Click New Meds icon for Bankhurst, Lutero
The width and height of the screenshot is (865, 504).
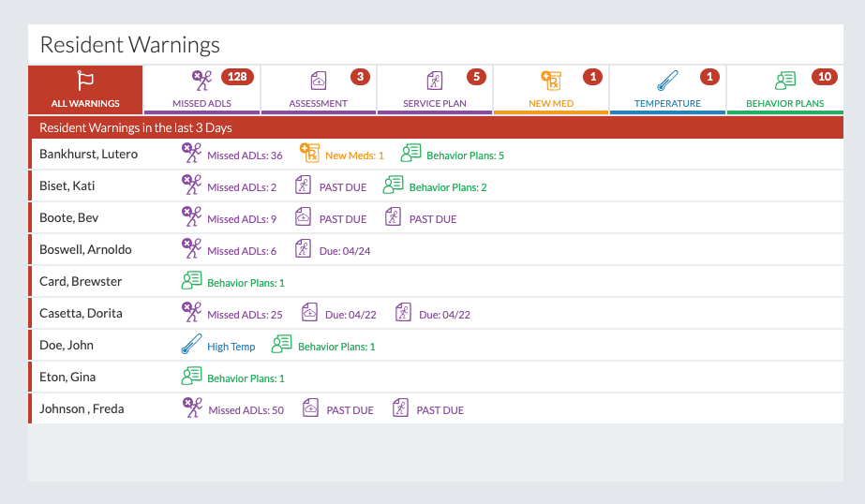point(309,154)
